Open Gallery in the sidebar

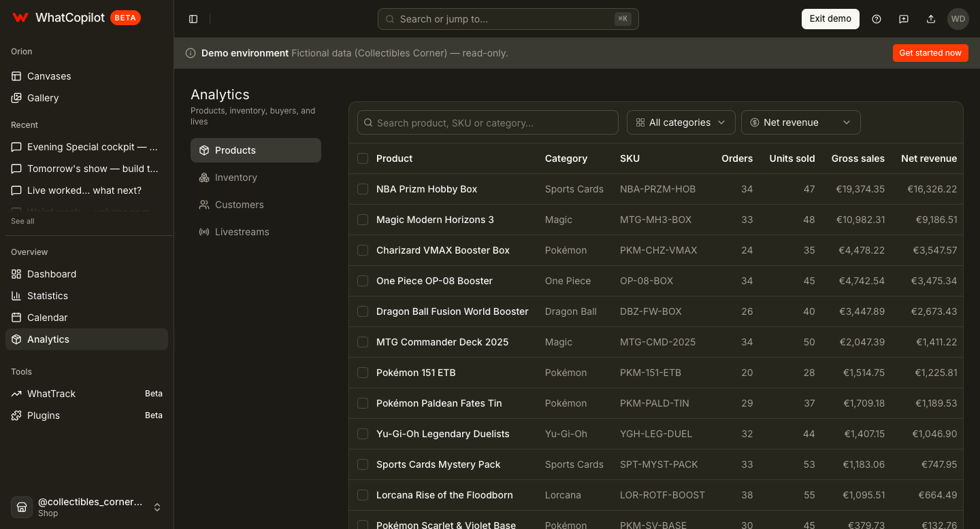(x=87, y=98)
